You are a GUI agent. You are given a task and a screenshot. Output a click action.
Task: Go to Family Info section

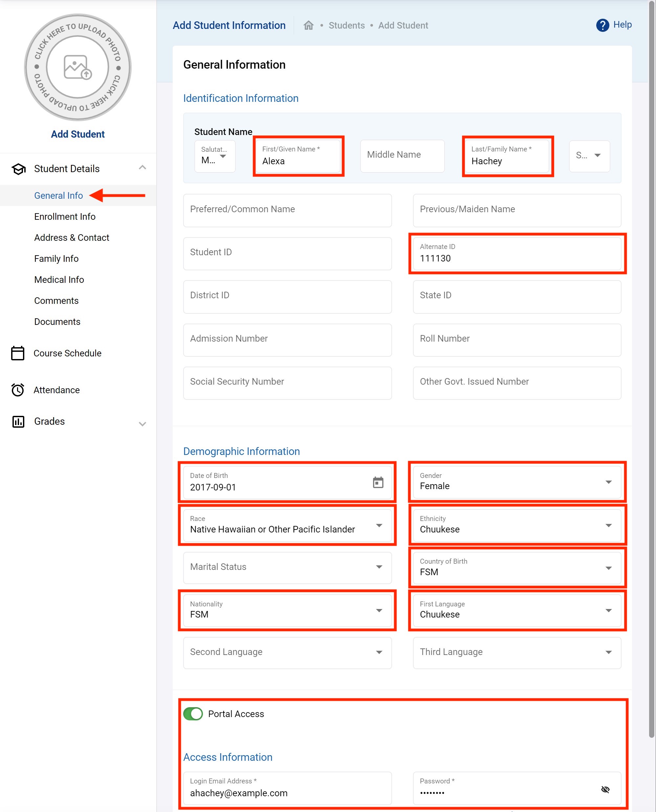[56, 259]
